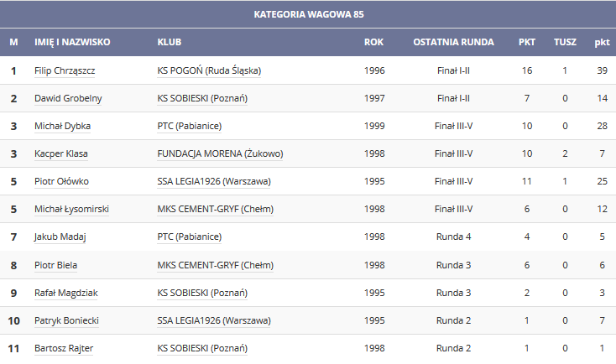Screen dimensions: 616x364
Task: Select Runda 3 in Rafał Magdziak row
Action: 453,293
